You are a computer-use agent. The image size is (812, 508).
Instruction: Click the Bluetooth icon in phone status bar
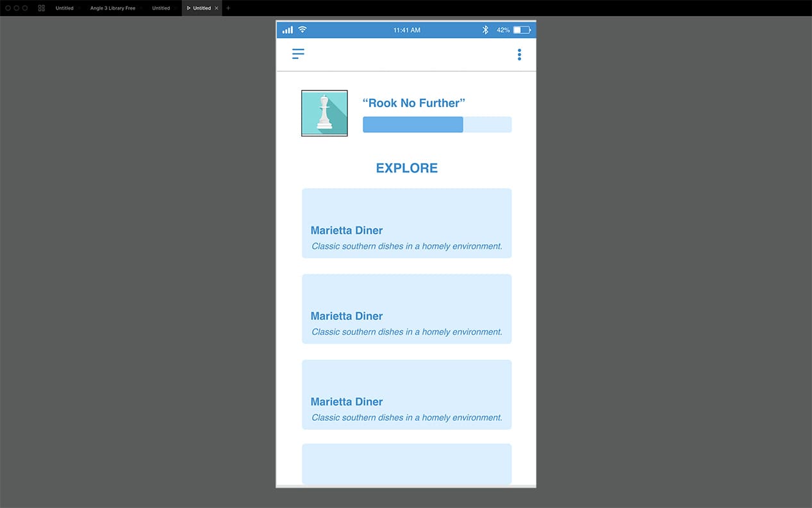click(485, 30)
